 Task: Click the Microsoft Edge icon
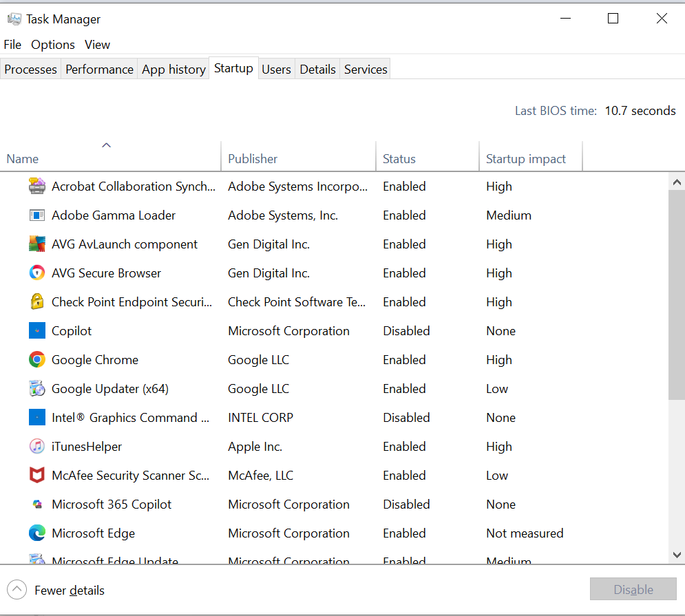36,533
